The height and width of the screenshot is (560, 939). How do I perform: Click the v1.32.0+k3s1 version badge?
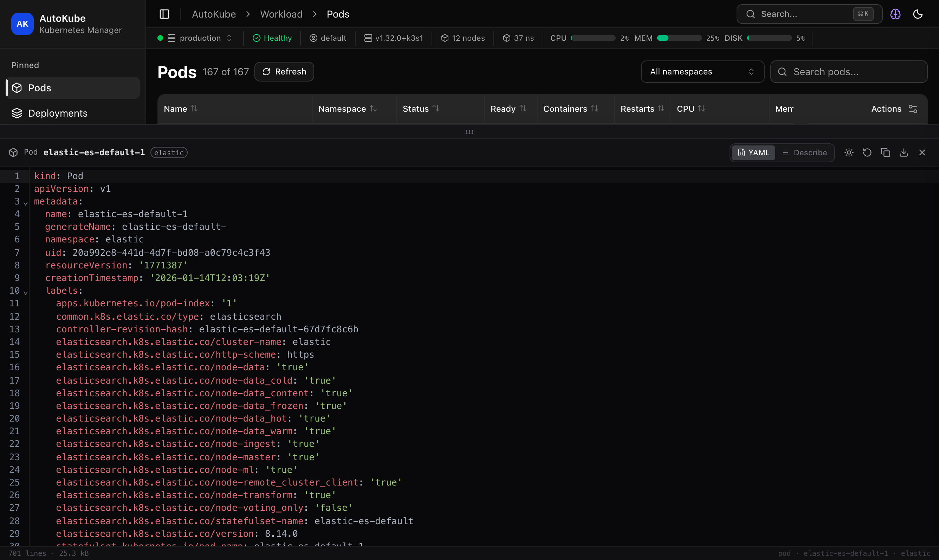click(x=393, y=38)
